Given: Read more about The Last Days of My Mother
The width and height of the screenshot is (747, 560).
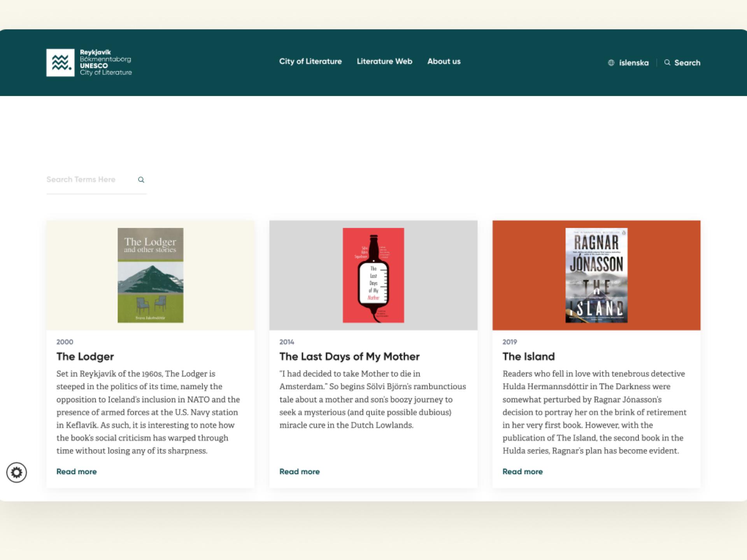Looking at the screenshot, I should (x=299, y=472).
